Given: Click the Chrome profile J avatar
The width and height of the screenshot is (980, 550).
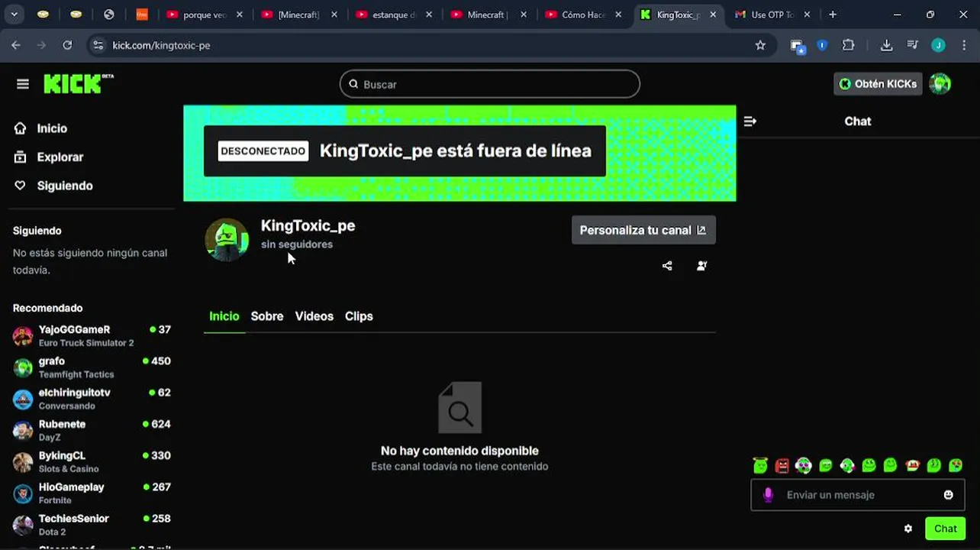Looking at the screenshot, I should click(938, 45).
